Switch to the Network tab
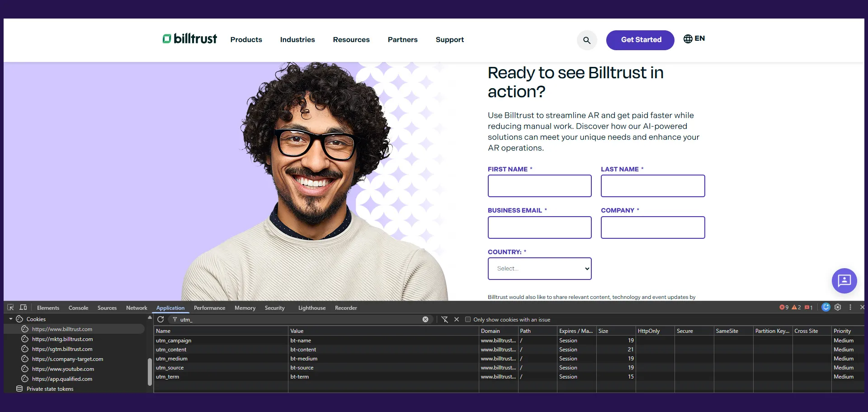This screenshot has height=412, width=868. 137,308
